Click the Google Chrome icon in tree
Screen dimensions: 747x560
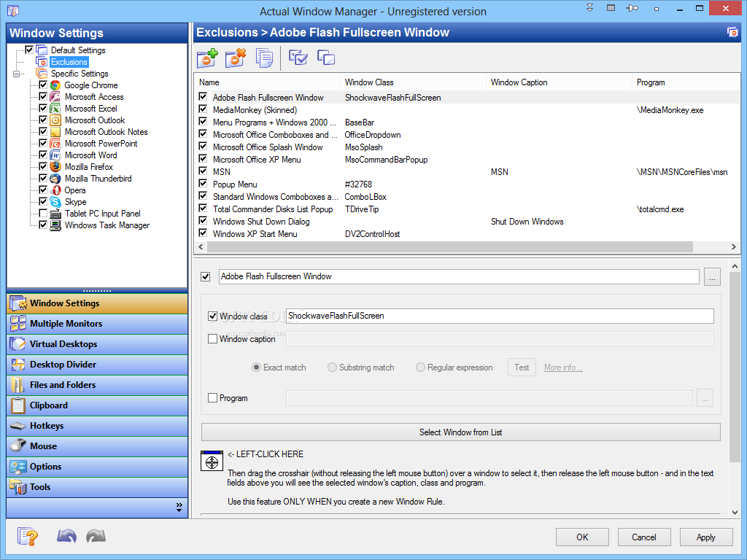click(55, 85)
